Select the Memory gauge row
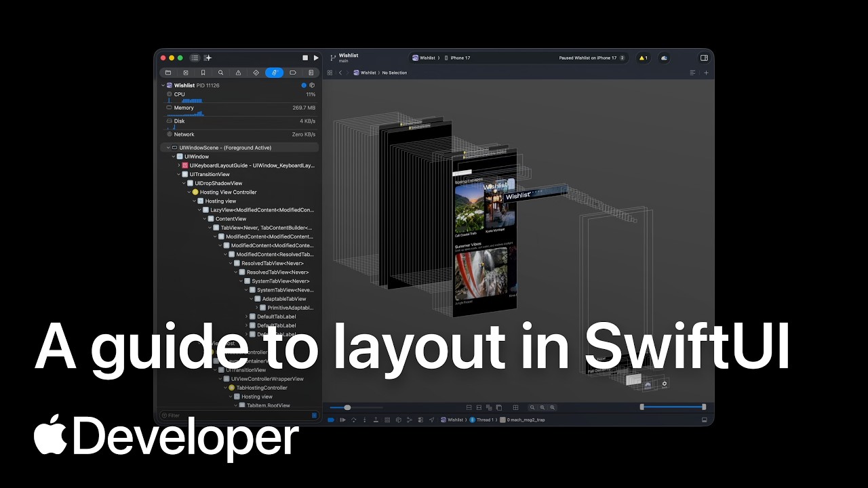Image resolution: width=868 pixels, height=488 pixels. click(x=241, y=108)
